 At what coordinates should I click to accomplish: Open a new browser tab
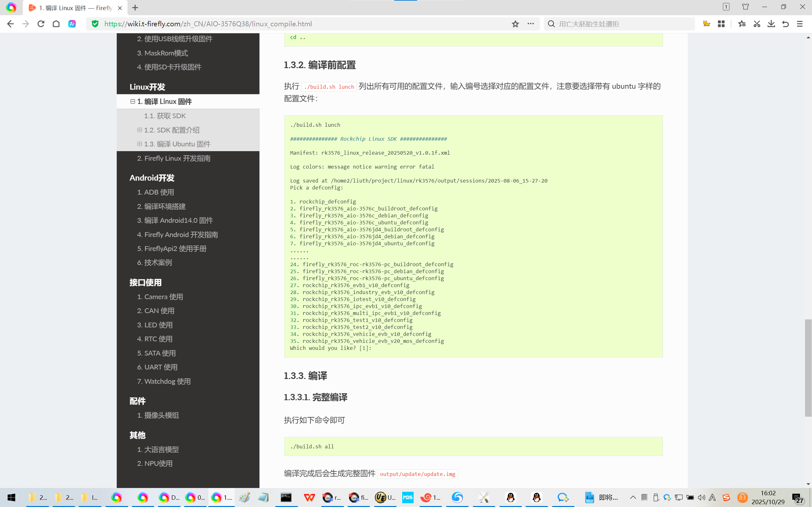135,8
